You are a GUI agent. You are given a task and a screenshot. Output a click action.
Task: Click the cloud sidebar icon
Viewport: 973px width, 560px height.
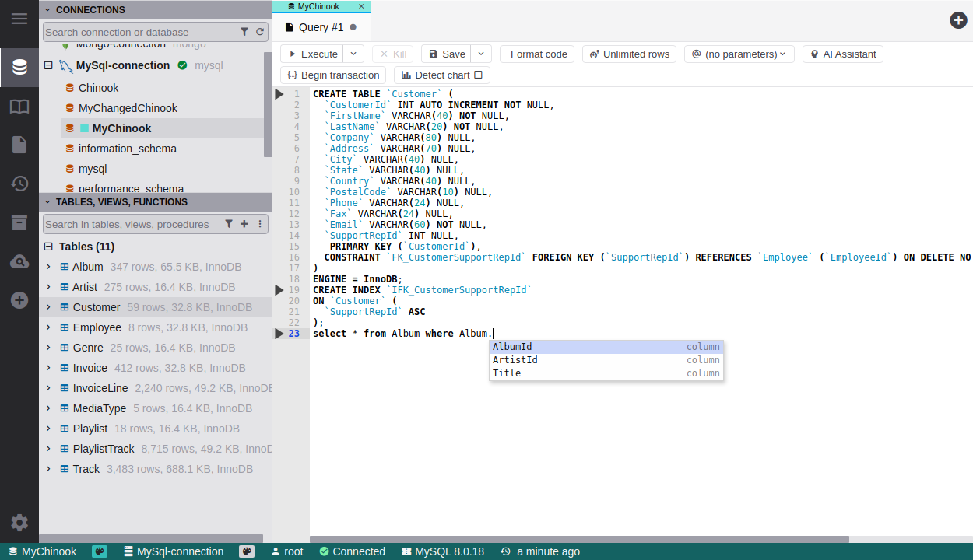point(19,262)
